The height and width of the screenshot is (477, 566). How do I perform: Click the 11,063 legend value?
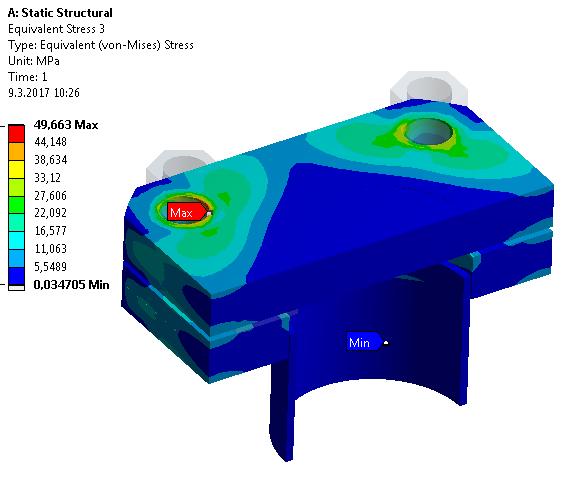(x=51, y=249)
